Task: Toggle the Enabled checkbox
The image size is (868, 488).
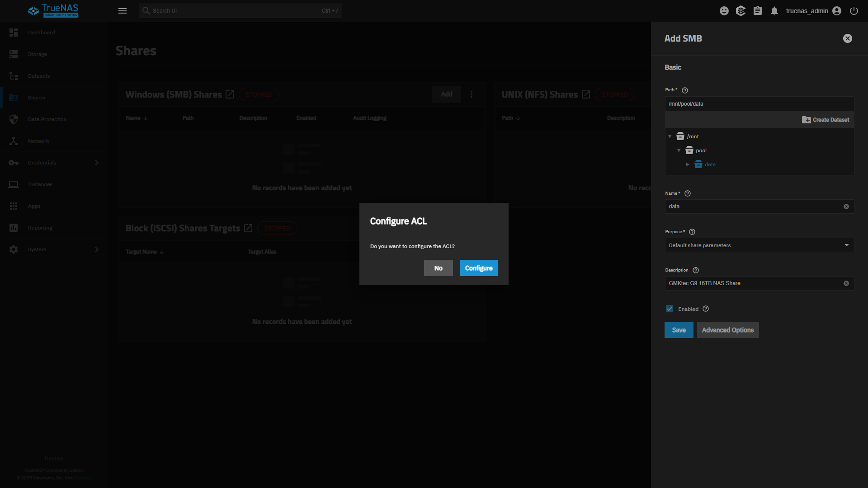Action: pyautogui.click(x=670, y=309)
